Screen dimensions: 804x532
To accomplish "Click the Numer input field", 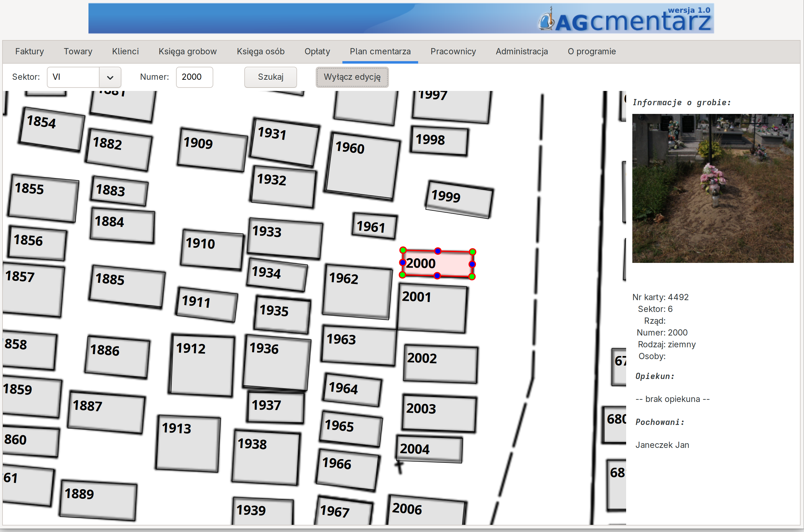I will coord(194,77).
